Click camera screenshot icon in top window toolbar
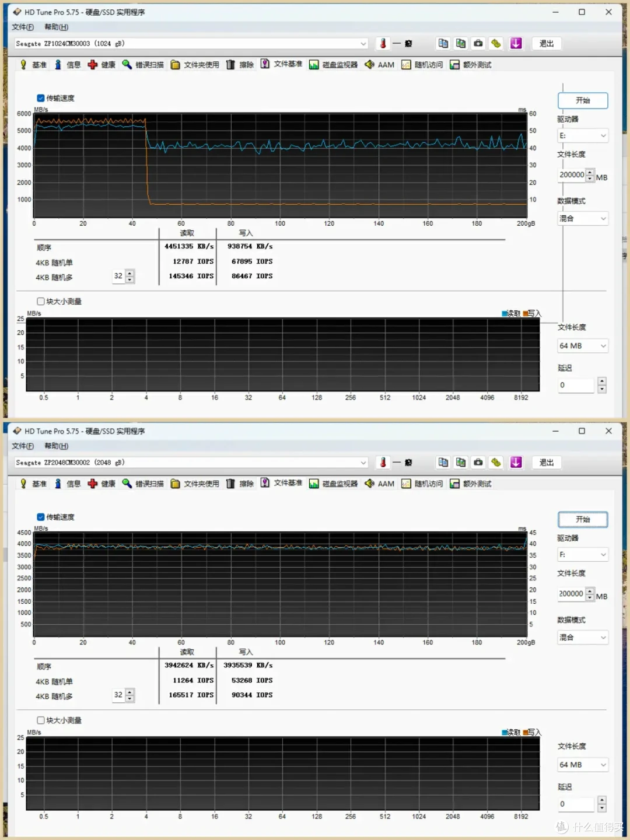This screenshot has height=840, width=630. (x=478, y=43)
